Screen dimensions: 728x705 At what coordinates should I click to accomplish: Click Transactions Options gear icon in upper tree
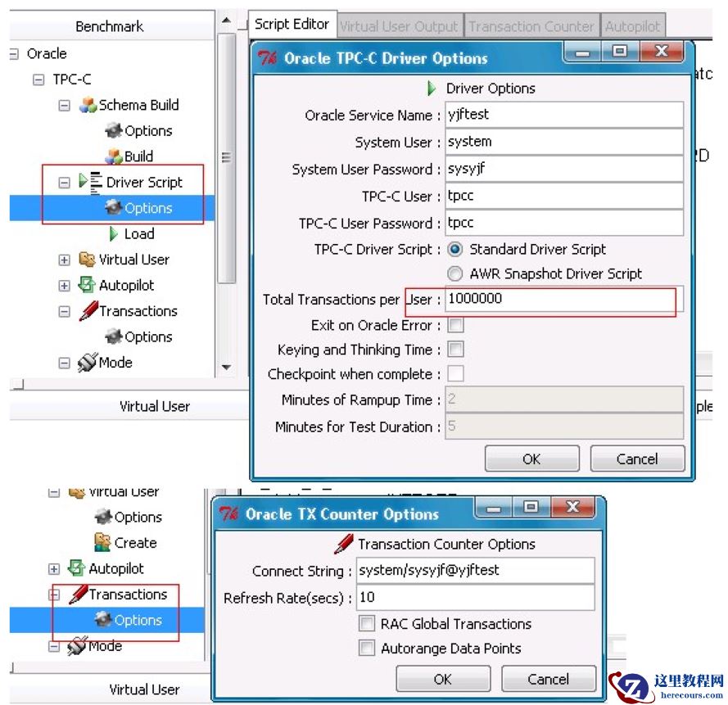(113, 336)
